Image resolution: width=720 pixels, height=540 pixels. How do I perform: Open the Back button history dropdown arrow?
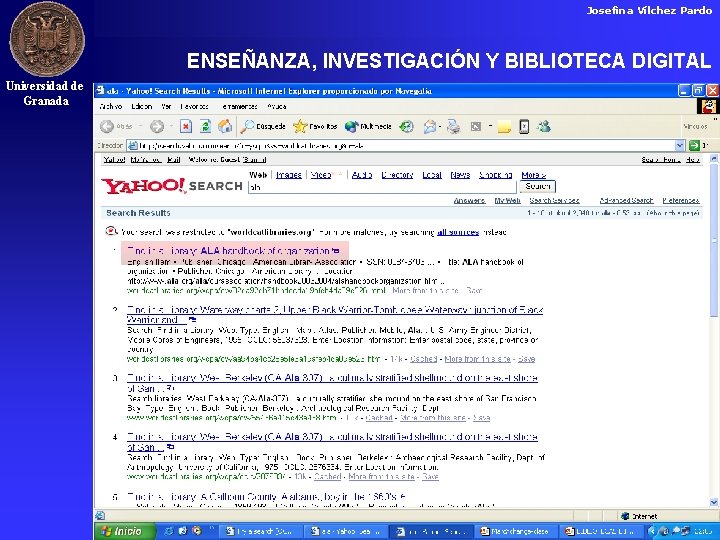point(140,126)
